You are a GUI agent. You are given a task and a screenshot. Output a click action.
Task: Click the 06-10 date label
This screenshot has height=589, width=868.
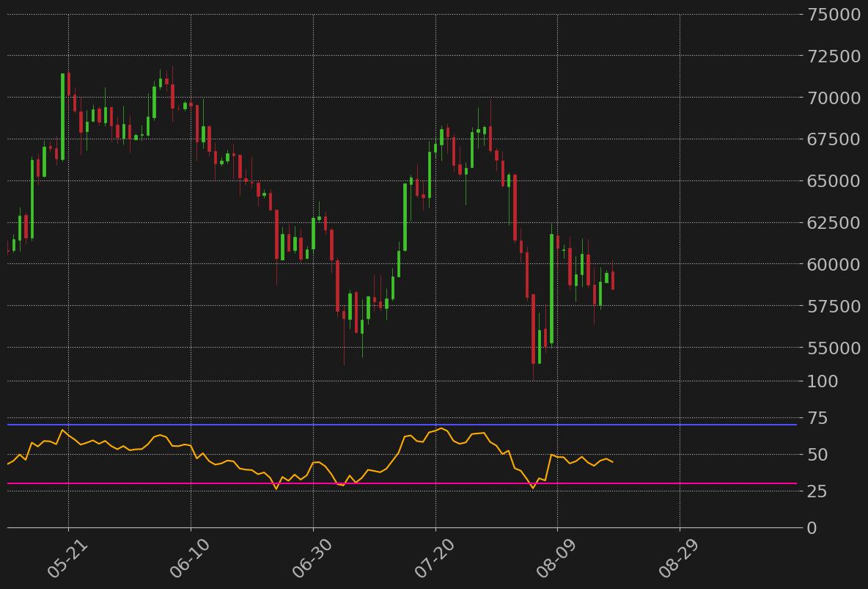coord(190,558)
